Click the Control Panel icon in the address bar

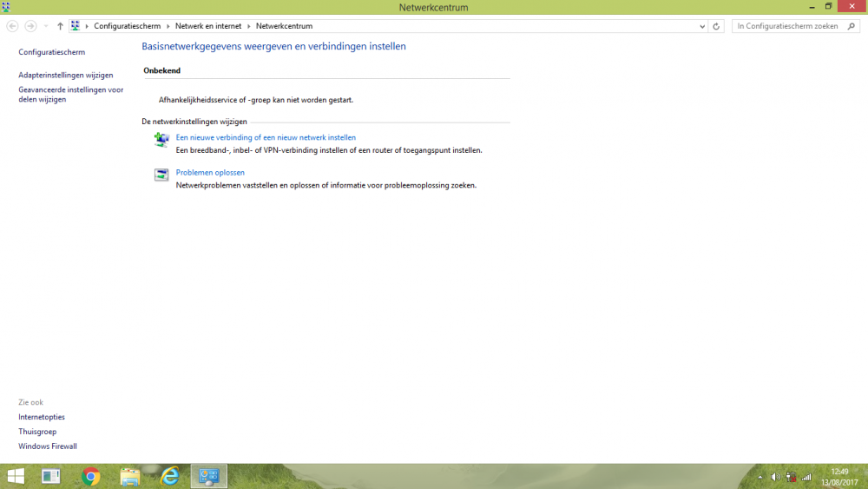76,25
